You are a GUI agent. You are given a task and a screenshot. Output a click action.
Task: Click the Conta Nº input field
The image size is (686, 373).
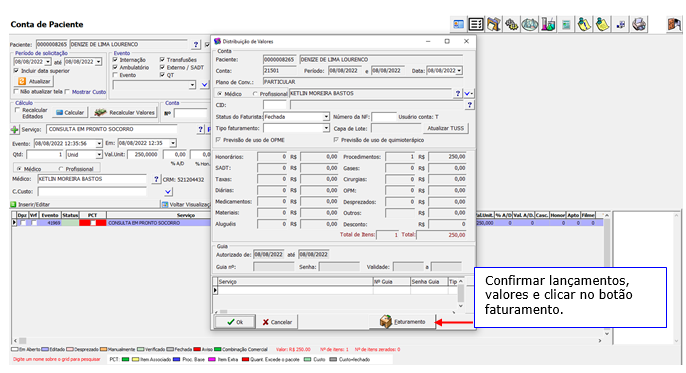(190, 113)
